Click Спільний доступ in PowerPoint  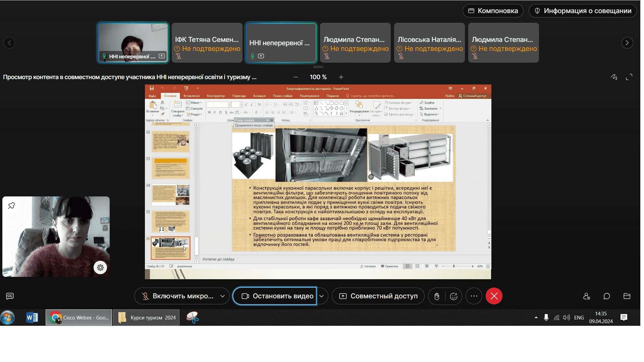(x=473, y=96)
